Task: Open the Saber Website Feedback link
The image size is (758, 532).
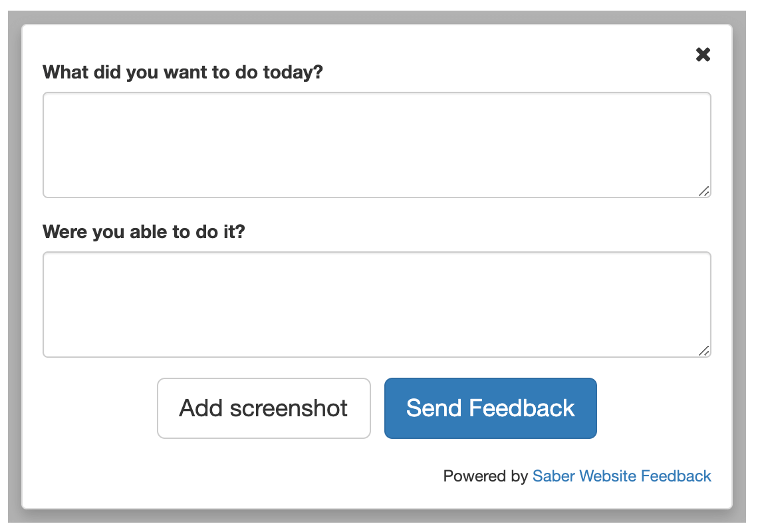Action: (x=622, y=476)
